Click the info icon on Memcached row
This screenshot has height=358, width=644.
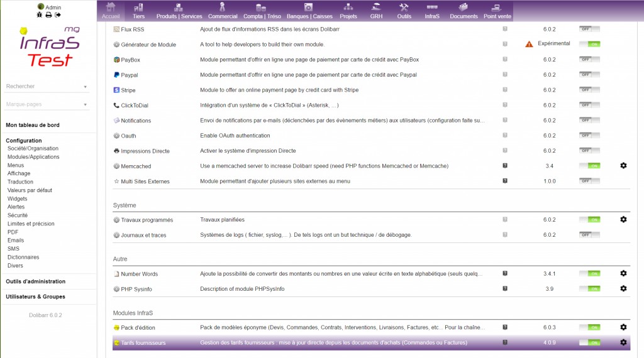point(505,166)
